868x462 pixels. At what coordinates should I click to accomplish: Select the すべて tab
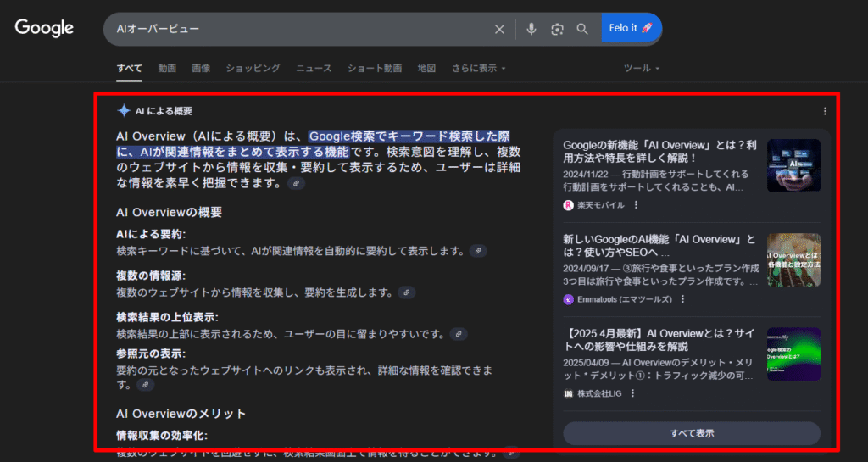click(x=129, y=68)
